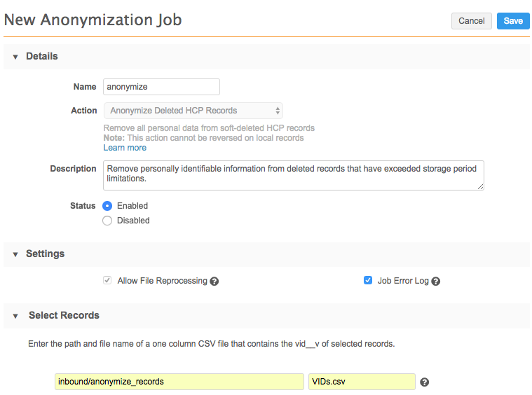532x395 pixels.
Task: Collapse the Select Records section
Action: 15,316
